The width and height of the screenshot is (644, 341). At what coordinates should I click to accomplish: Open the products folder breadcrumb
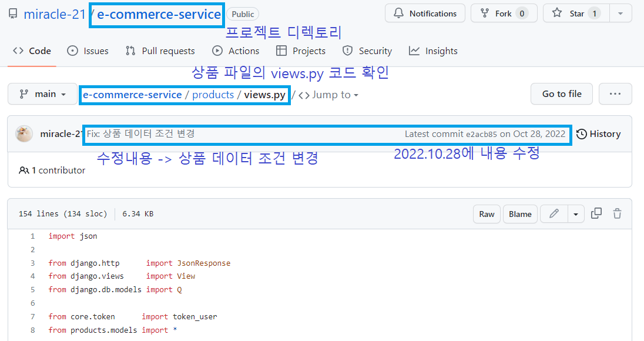[213, 95]
